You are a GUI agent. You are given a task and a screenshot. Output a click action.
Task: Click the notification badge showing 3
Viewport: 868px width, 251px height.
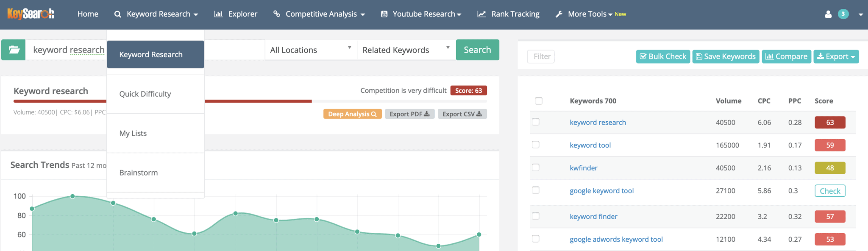point(843,14)
